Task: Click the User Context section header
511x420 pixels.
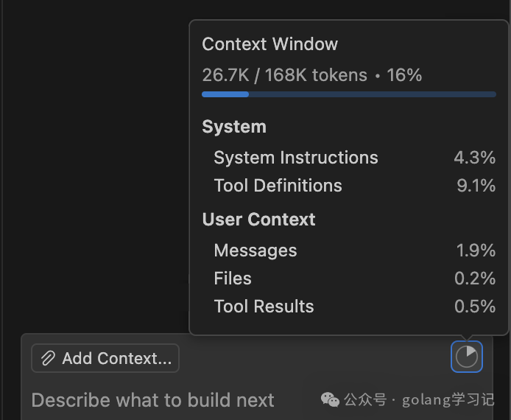Action: (x=258, y=219)
